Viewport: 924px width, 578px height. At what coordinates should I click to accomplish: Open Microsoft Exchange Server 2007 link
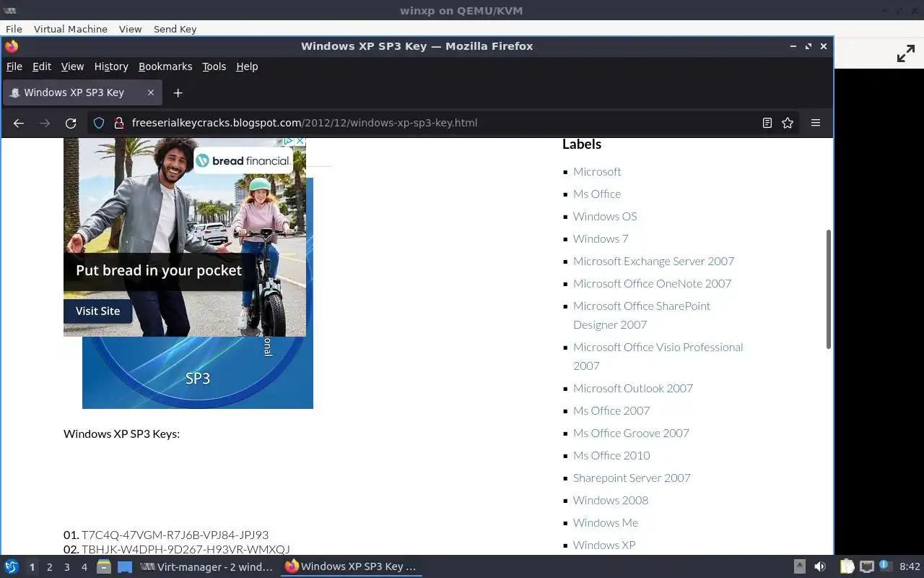[653, 261]
